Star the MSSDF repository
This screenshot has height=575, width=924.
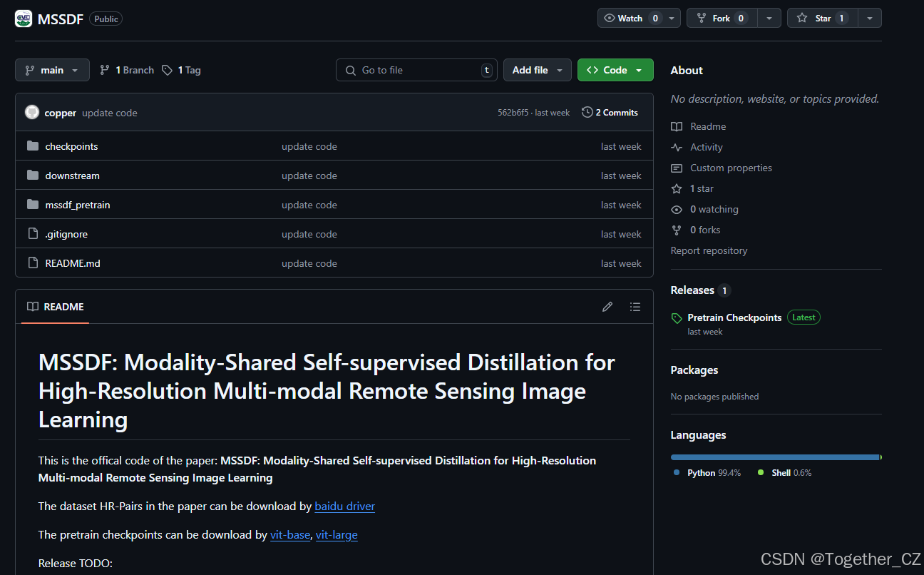[823, 19]
